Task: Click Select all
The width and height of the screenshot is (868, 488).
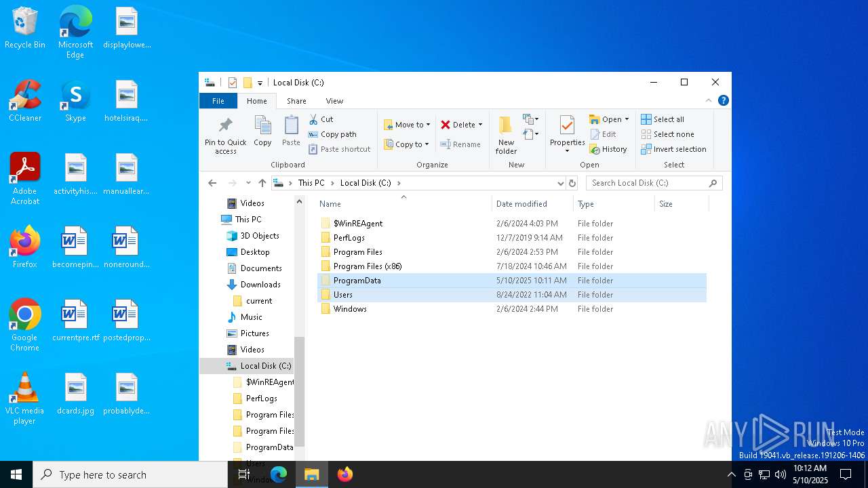Action: tap(663, 119)
